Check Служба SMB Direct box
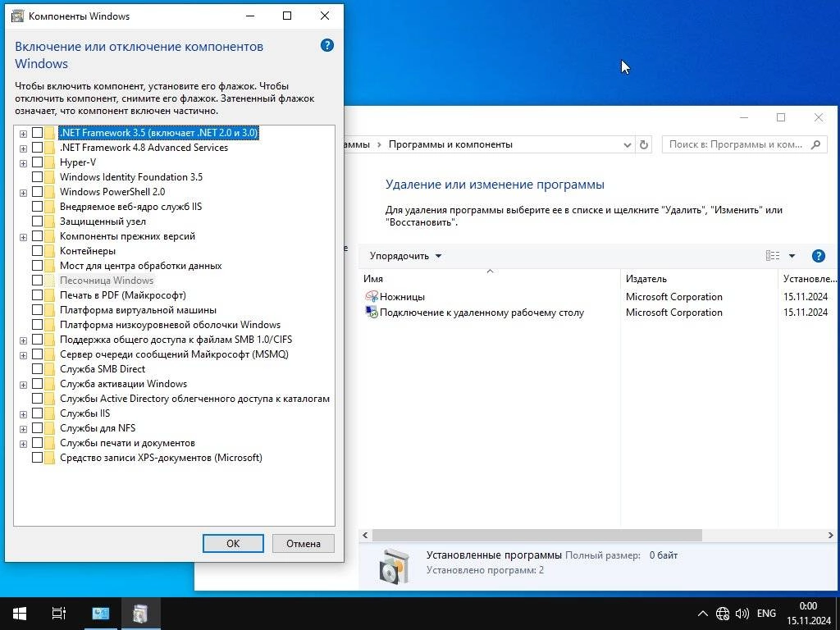This screenshot has height=630, width=840. click(x=38, y=368)
